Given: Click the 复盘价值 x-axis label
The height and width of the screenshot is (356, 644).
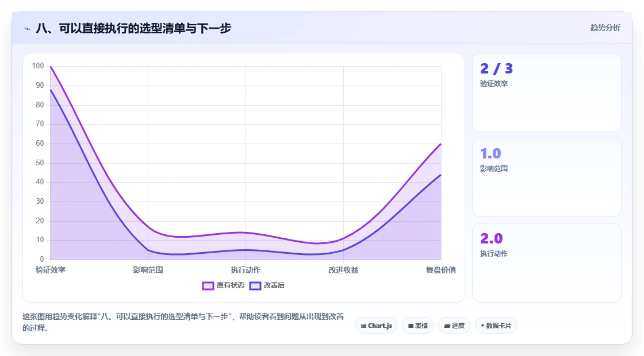Looking at the screenshot, I should point(440,270).
